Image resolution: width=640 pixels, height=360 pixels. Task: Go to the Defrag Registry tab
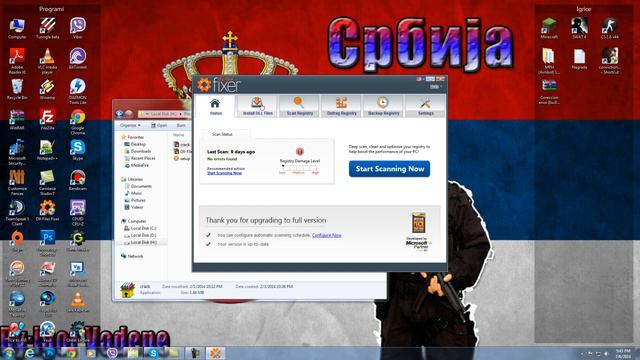point(342,106)
